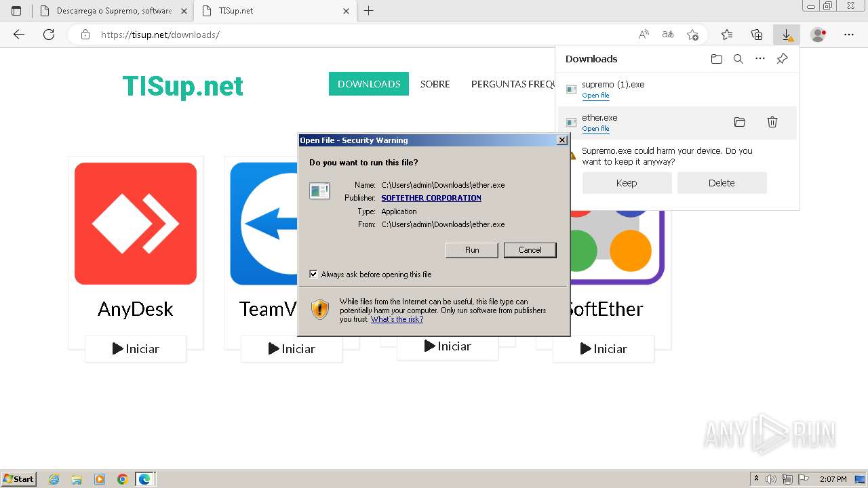
Task: Open the Favorites toolbar icon
Action: (x=727, y=35)
